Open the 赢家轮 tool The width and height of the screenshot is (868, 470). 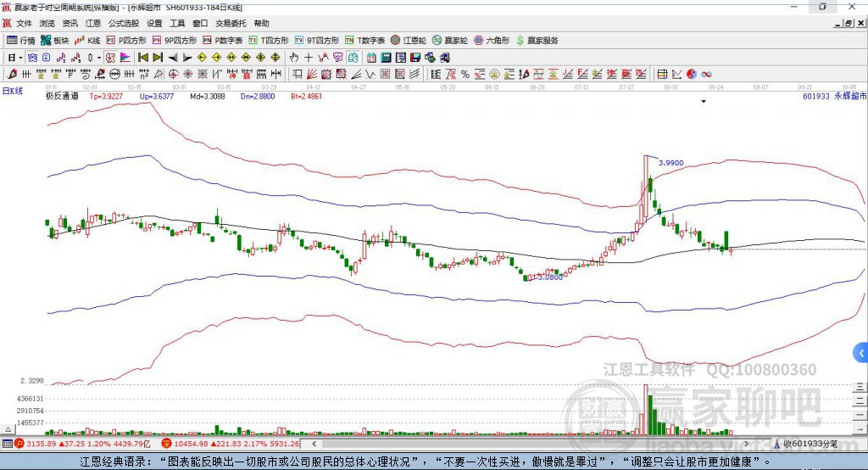click(450, 41)
